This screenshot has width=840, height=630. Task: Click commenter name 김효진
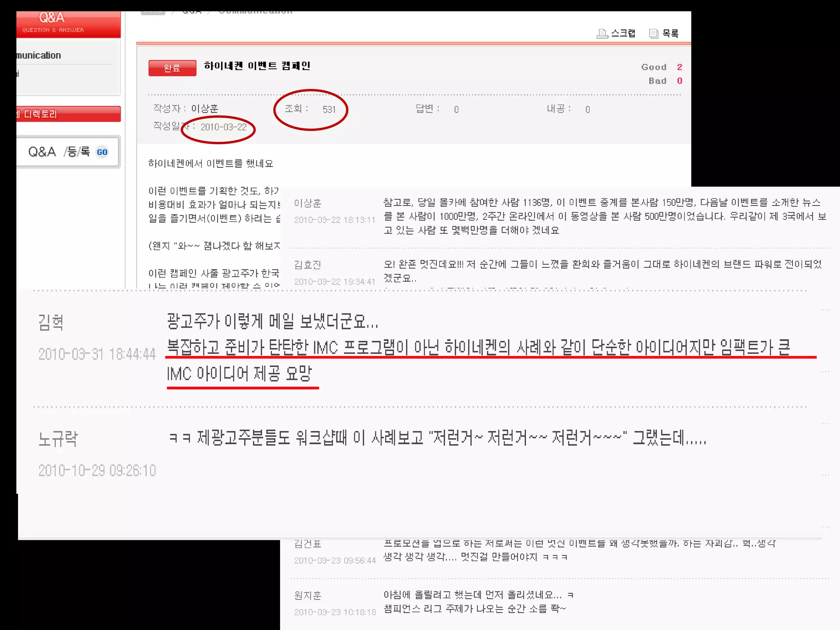pyautogui.click(x=308, y=265)
